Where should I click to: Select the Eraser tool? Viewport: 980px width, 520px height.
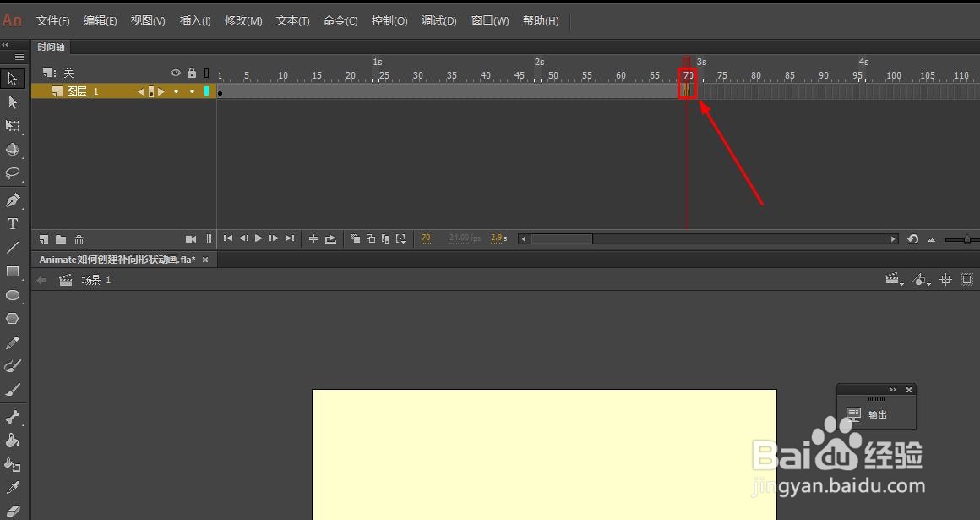click(13, 511)
